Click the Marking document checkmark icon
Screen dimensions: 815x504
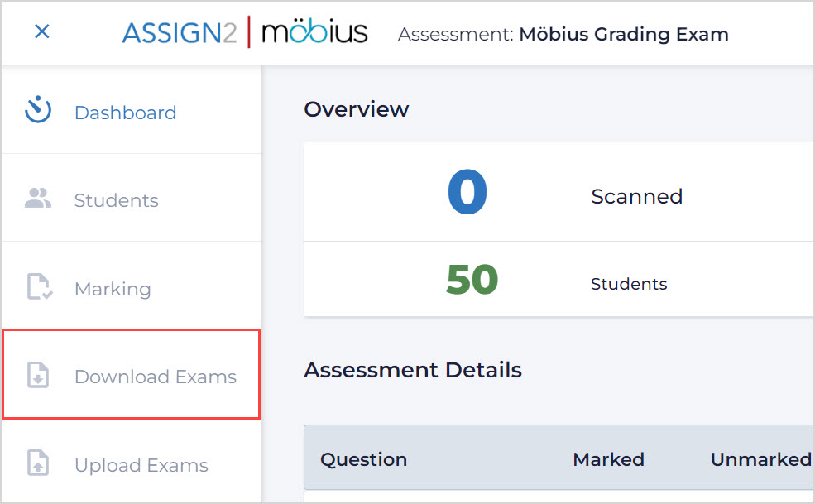point(39,288)
